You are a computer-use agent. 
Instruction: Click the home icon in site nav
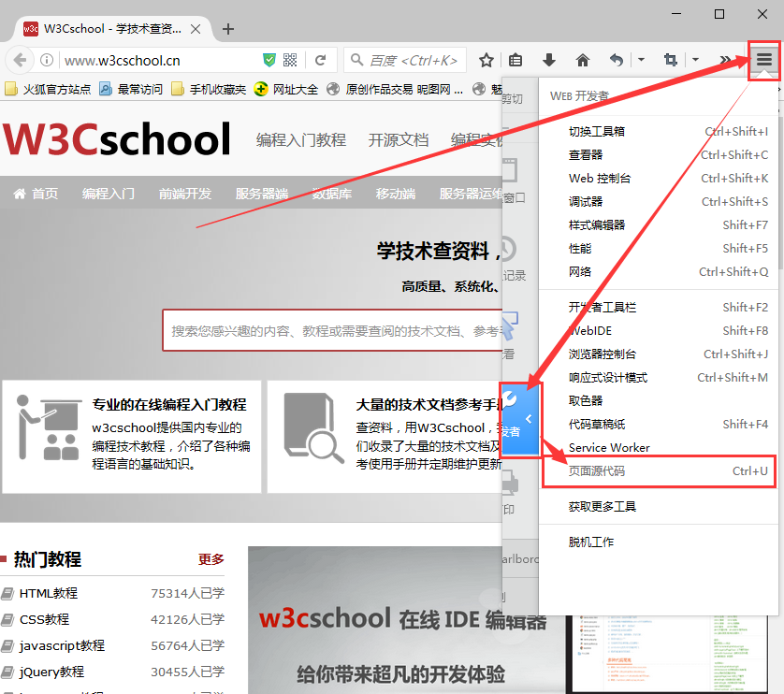[20, 194]
